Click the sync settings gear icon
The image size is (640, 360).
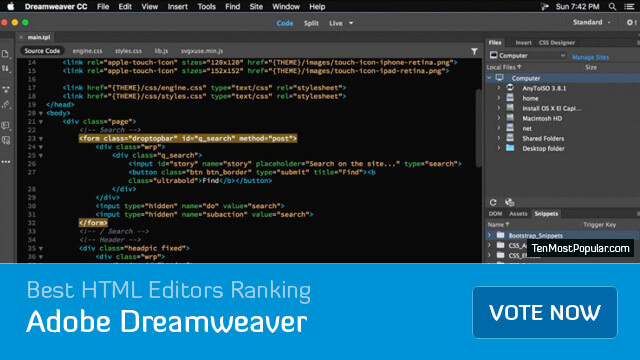point(631,22)
